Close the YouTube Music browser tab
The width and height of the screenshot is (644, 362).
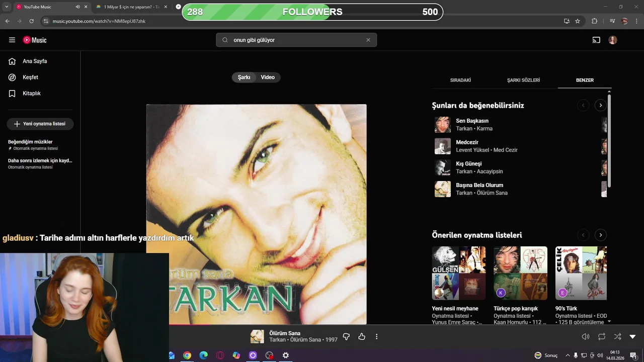point(86,7)
